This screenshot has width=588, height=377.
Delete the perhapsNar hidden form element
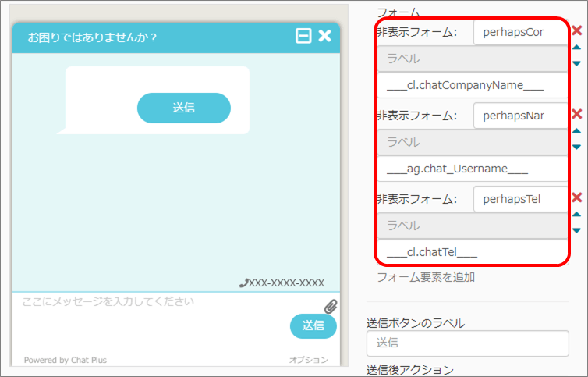point(577,114)
